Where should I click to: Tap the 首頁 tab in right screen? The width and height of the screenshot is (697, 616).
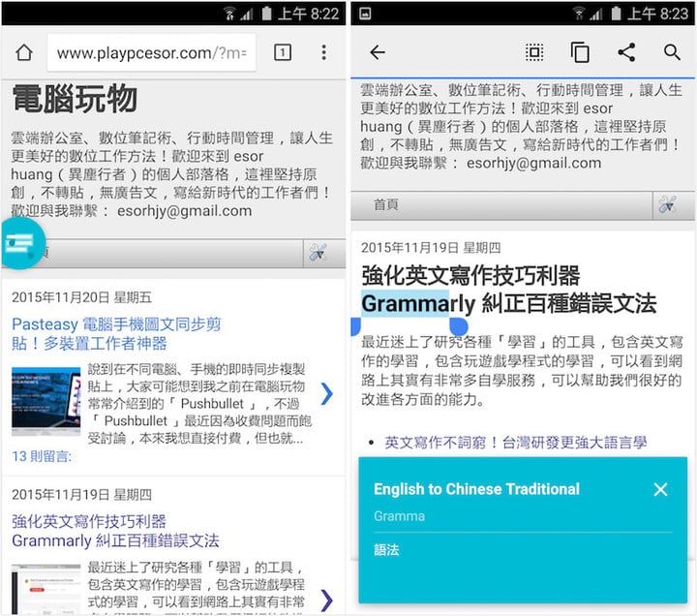click(386, 204)
